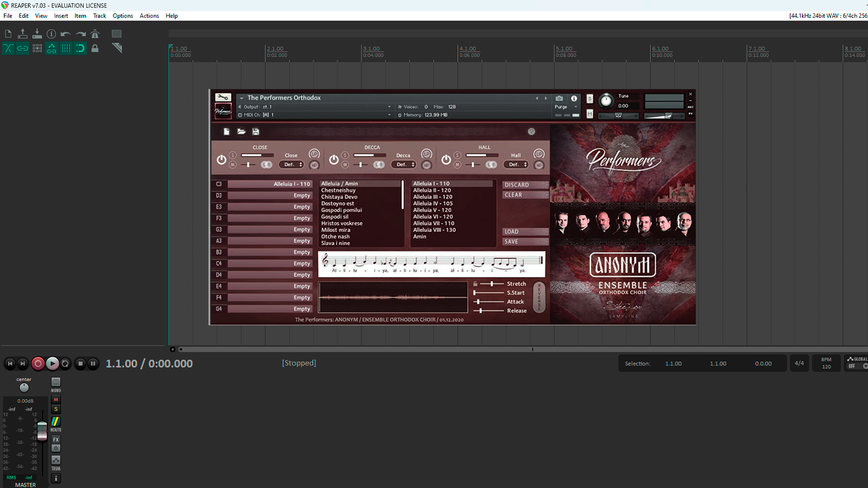The image size is (868, 488).
Task: Mute the DECCA microphone with M button
Action: [x=345, y=165]
